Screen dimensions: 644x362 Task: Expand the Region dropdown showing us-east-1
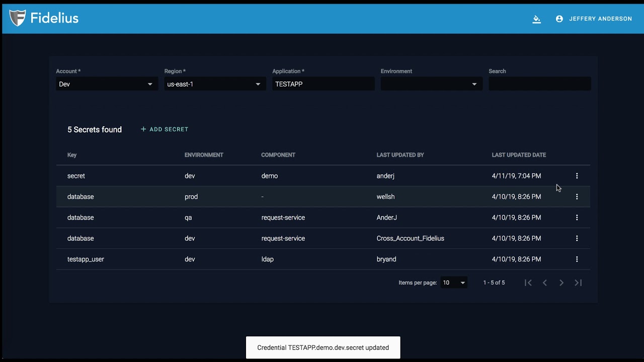[215, 84]
